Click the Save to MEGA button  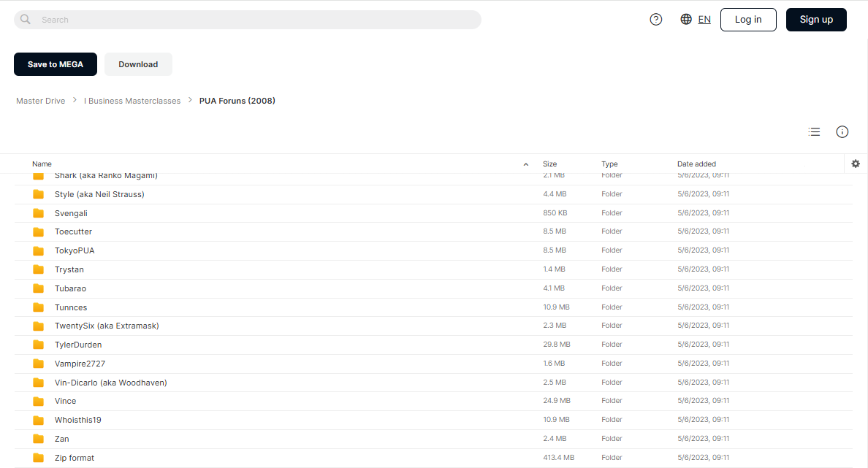[56, 64]
